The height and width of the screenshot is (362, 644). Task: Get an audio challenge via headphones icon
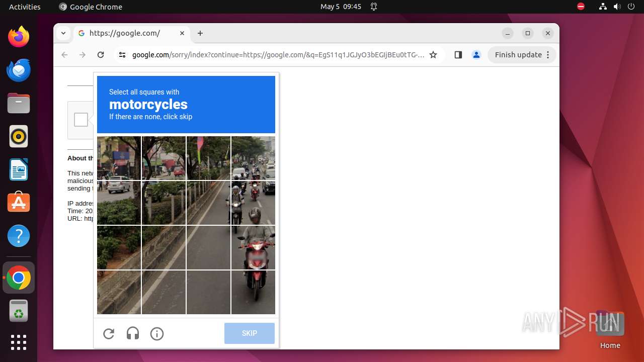pos(133,333)
